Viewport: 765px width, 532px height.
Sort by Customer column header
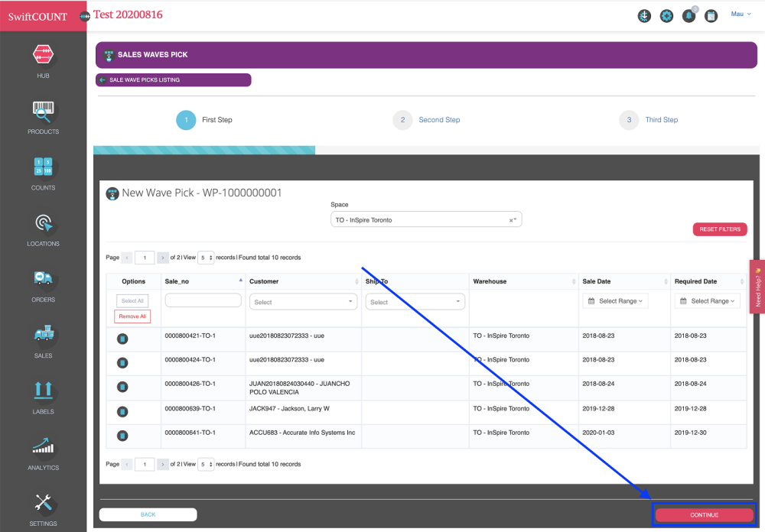coord(303,281)
